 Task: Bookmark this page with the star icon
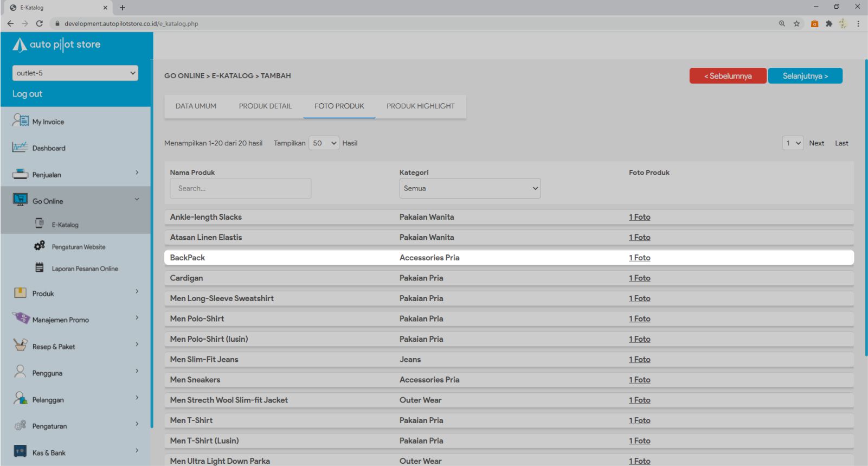pos(796,23)
